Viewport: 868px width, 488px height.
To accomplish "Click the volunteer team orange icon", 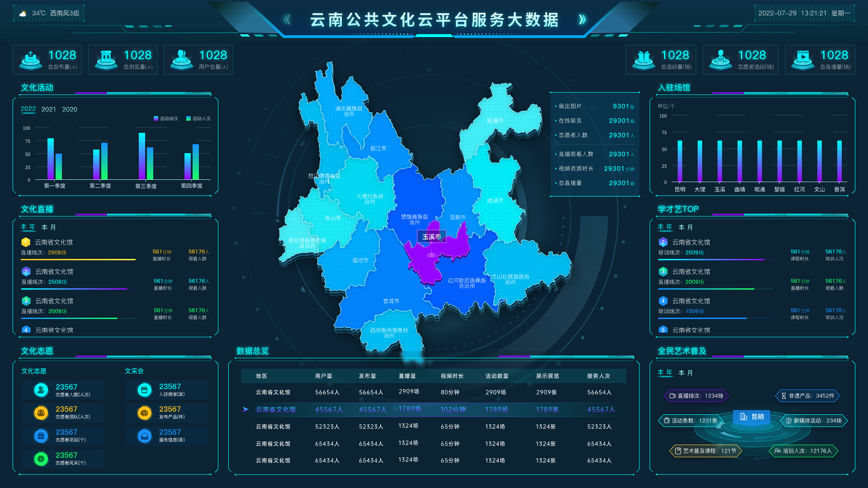I will pyautogui.click(x=41, y=413).
